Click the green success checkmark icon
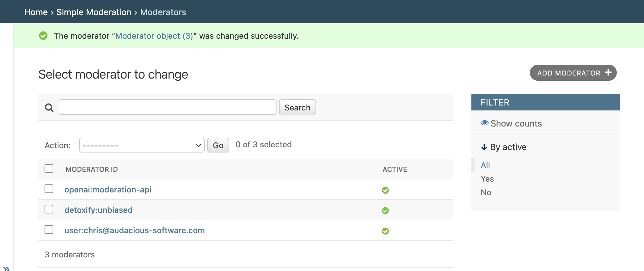This screenshot has width=644, height=271. coord(43,36)
